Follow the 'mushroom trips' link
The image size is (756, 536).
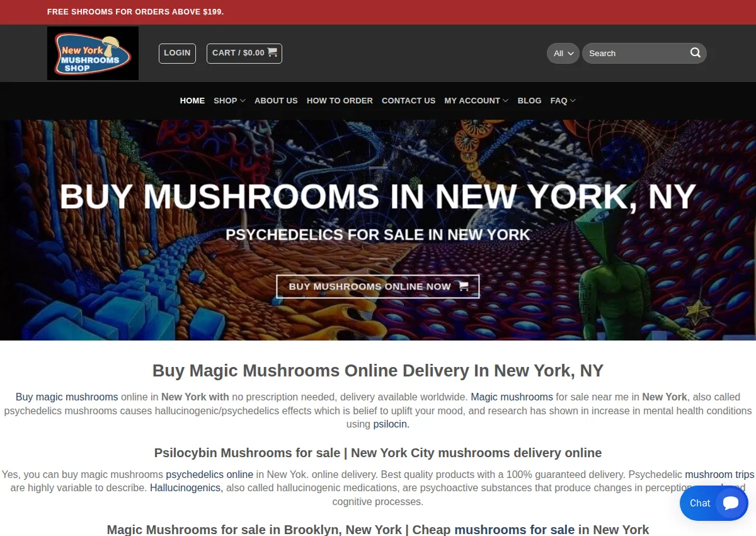719,474
